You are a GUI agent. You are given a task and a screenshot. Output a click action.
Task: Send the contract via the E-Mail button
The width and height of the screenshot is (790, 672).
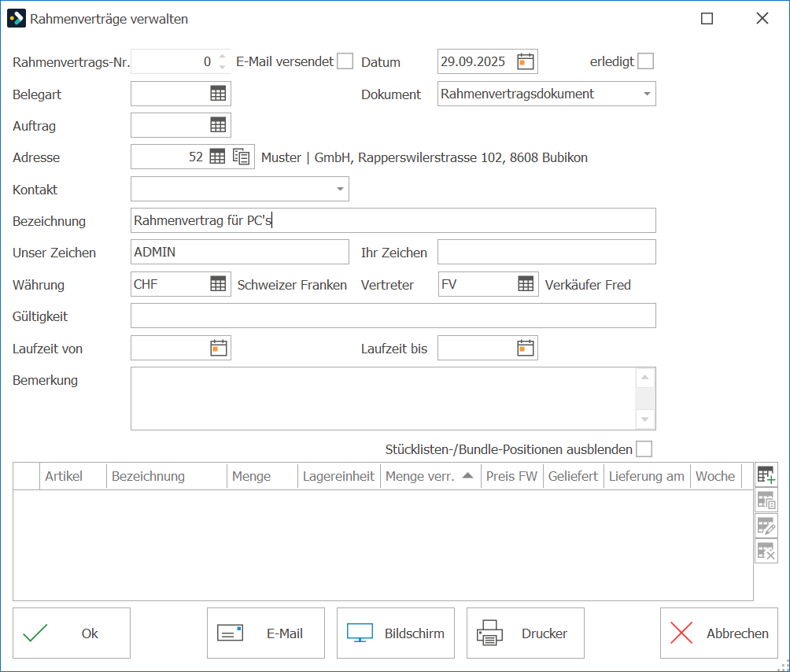click(266, 633)
